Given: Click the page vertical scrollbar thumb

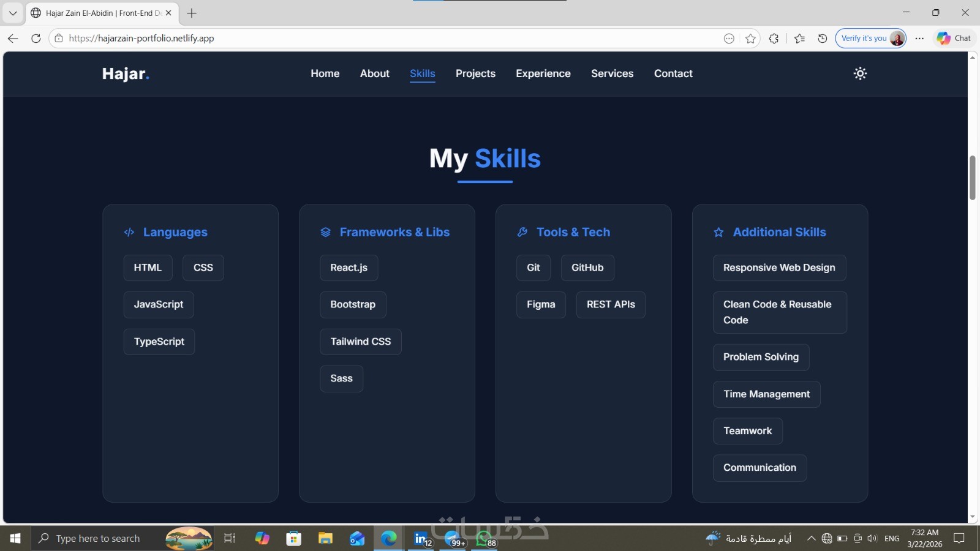Looking at the screenshot, I should tap(973, 178).
